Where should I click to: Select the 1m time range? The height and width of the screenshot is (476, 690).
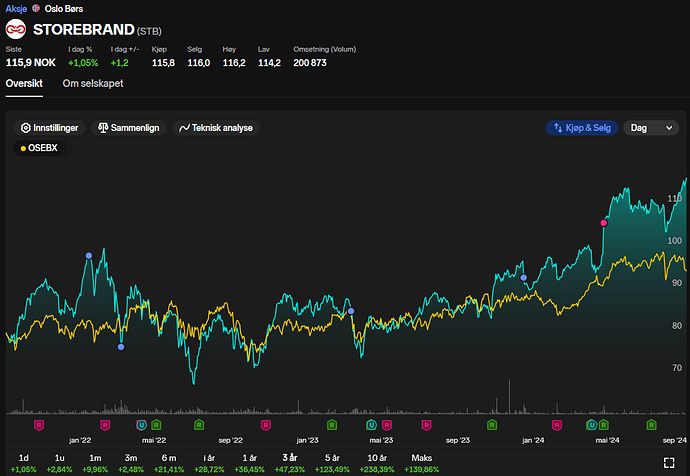[x=95, y=463]
